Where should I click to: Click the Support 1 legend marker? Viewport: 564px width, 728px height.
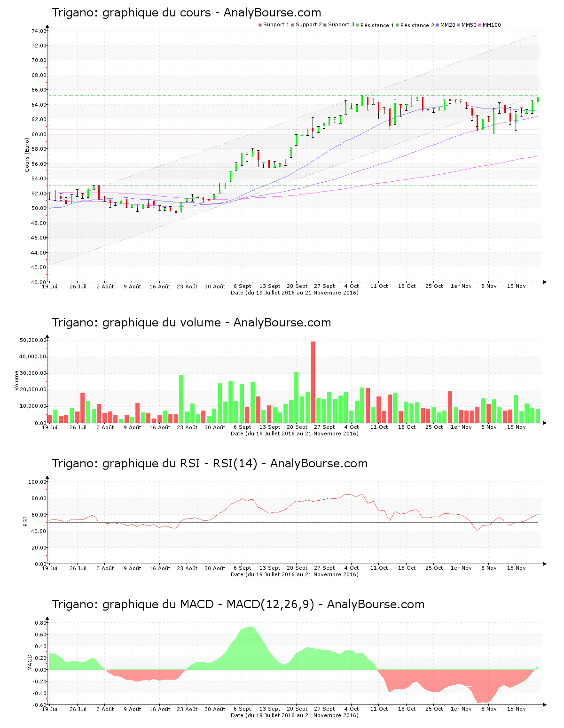click(x=260, y=25)
